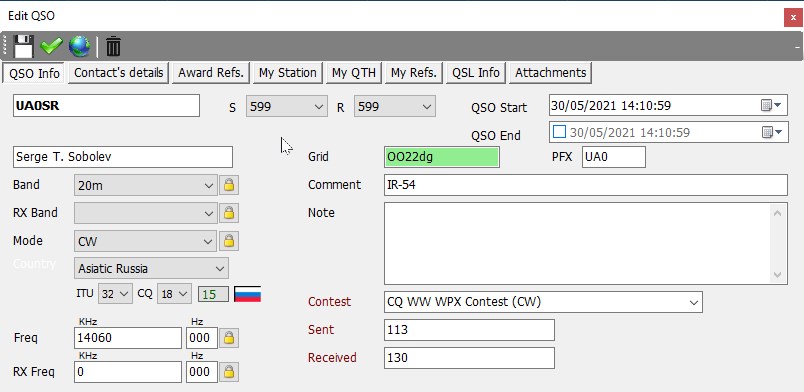Screen dimensions: 804x392
Task: Open the My QTH tab
Action: [x=354, y=73]
